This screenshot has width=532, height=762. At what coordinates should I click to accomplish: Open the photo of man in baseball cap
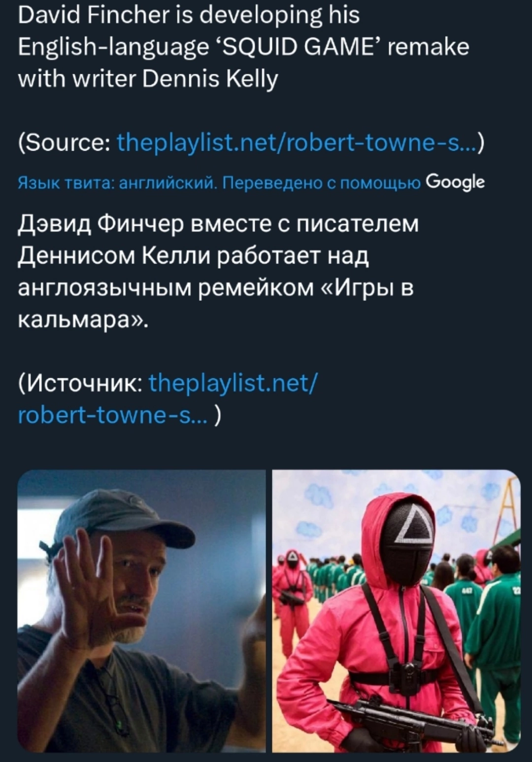141,611
